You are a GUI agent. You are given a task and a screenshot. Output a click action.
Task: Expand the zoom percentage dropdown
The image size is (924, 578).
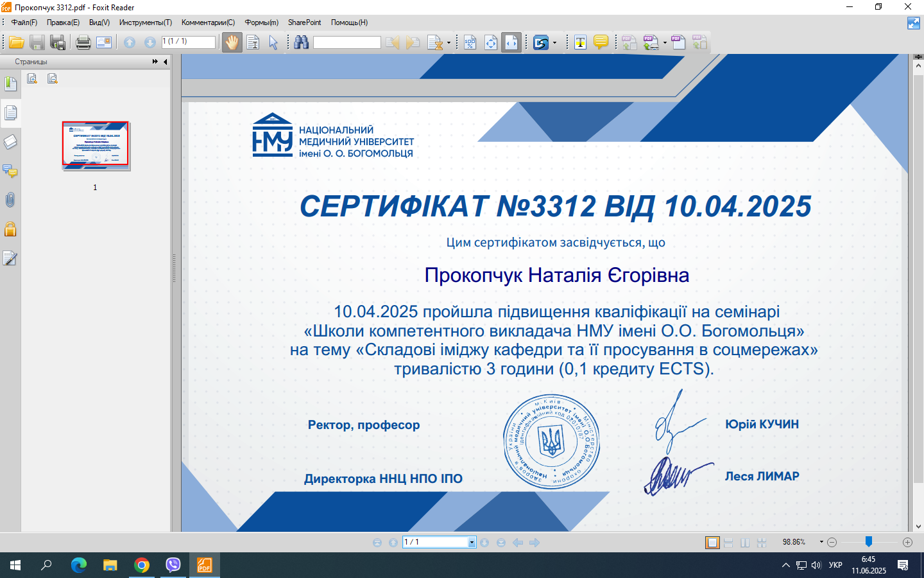click(821, 542)
